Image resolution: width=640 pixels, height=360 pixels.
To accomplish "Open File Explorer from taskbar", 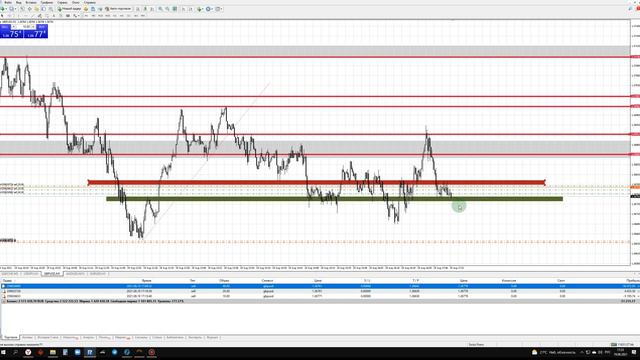I will (53, 352).
